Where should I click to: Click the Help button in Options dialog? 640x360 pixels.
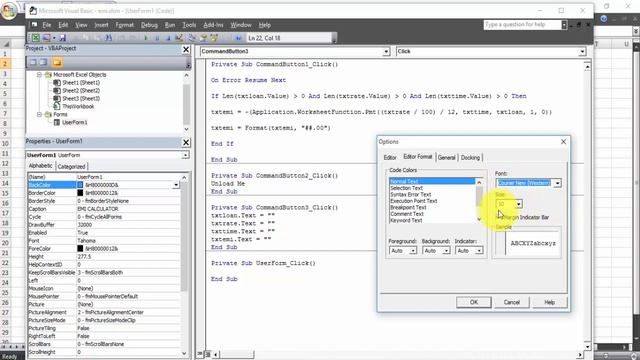549,302
